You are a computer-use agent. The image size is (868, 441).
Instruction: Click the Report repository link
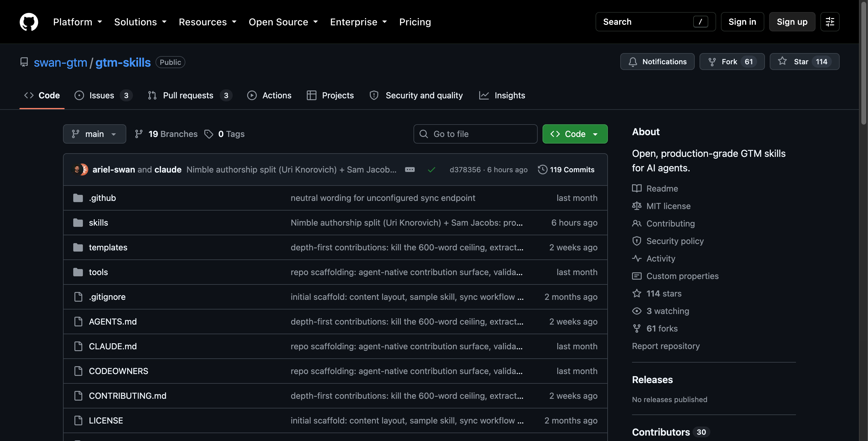click(665, 346)
